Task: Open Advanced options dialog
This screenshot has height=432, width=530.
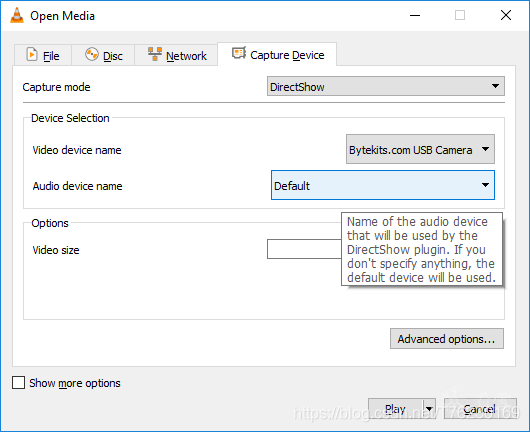Action: 447,339
